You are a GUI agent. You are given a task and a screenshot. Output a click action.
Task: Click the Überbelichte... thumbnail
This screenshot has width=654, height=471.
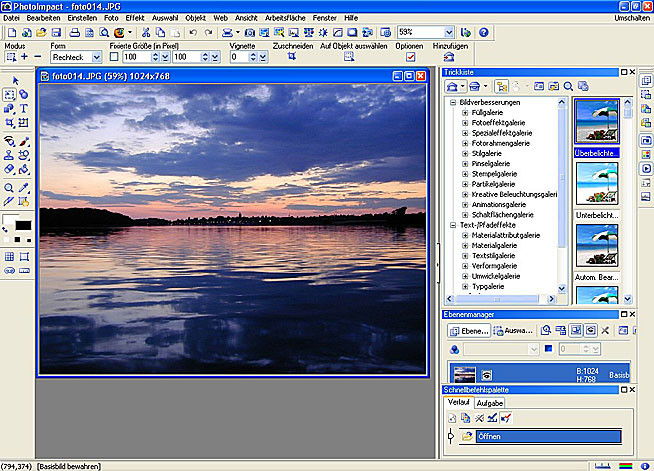pos(597,121)
